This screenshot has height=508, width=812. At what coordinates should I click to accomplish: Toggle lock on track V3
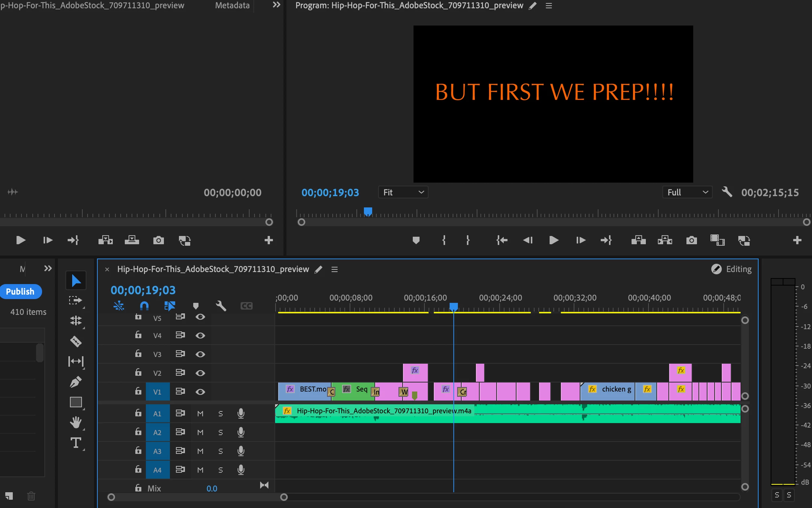click(x=138, y=354)
